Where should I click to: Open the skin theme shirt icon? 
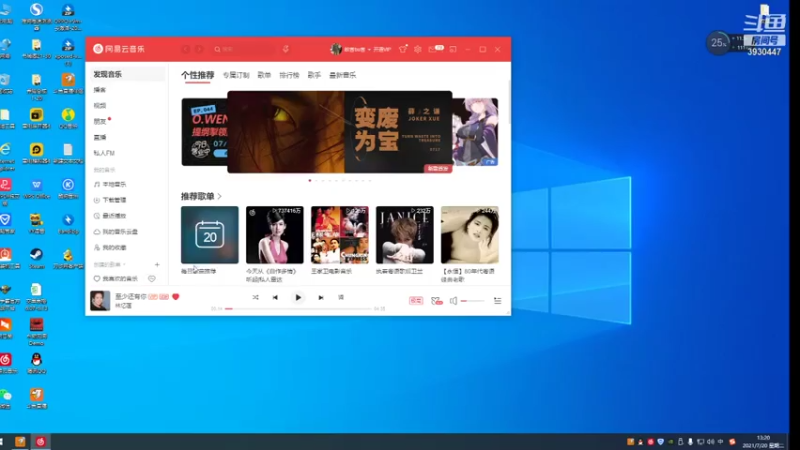403,49
